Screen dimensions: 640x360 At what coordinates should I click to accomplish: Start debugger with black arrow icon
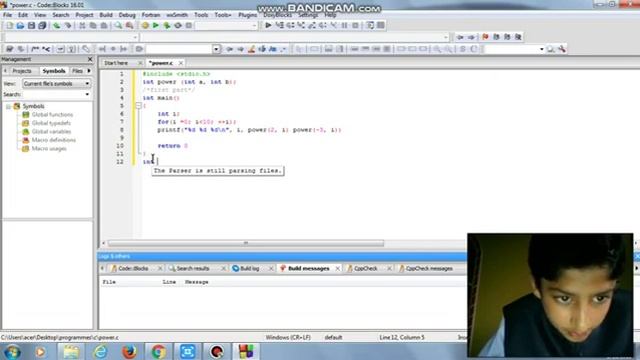[x=268, y=25]
